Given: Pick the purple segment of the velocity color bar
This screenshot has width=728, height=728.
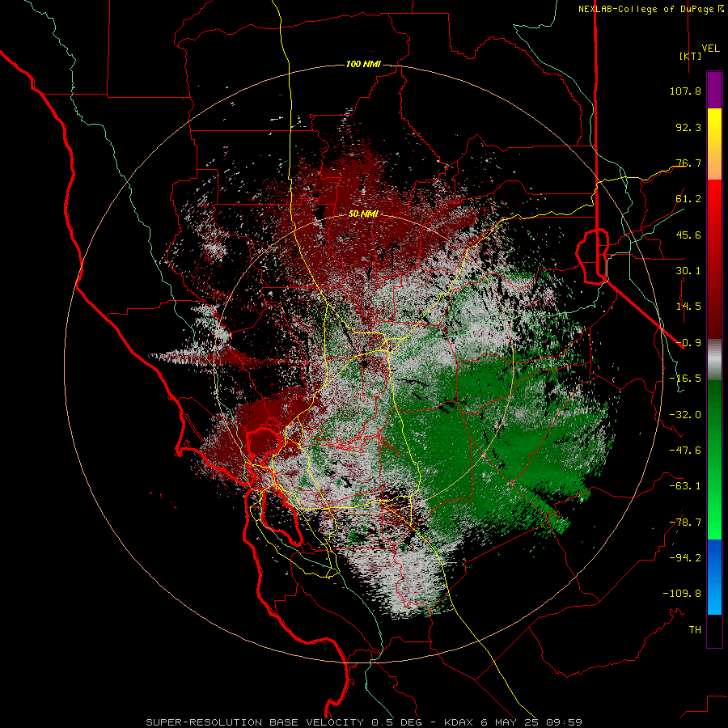Looking at the screenshot, I should tap(714, 90).
